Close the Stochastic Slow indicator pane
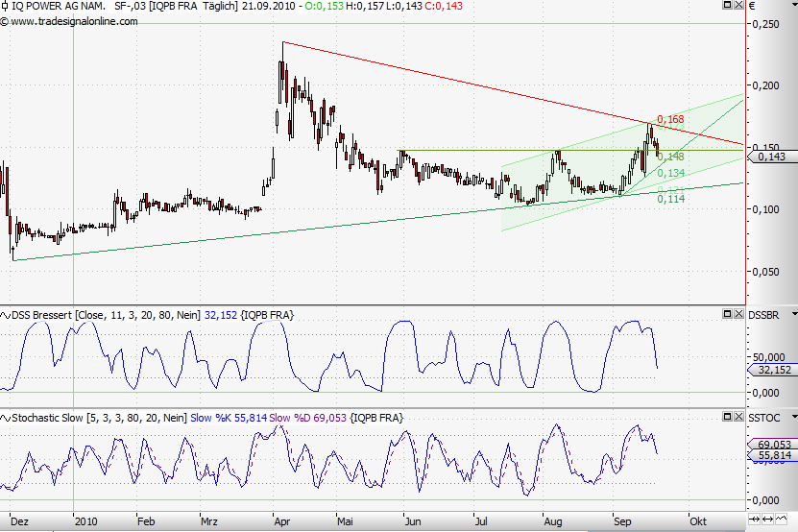The height and width of the screenshot is (532, 798). click(739, 417)
